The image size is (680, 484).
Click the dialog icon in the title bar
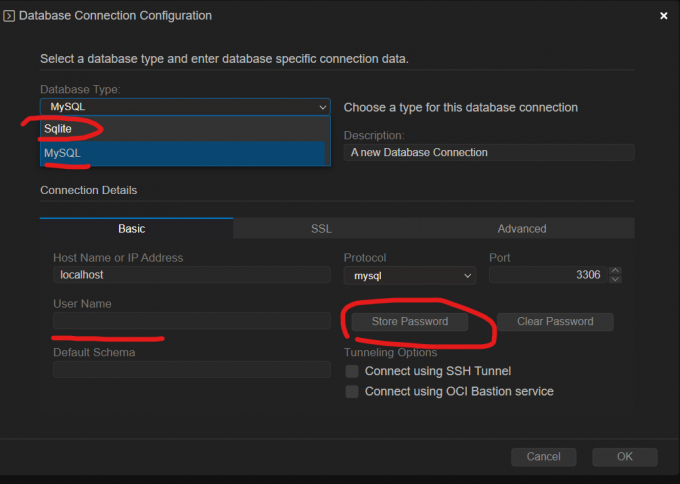click(x=9, y=16)
